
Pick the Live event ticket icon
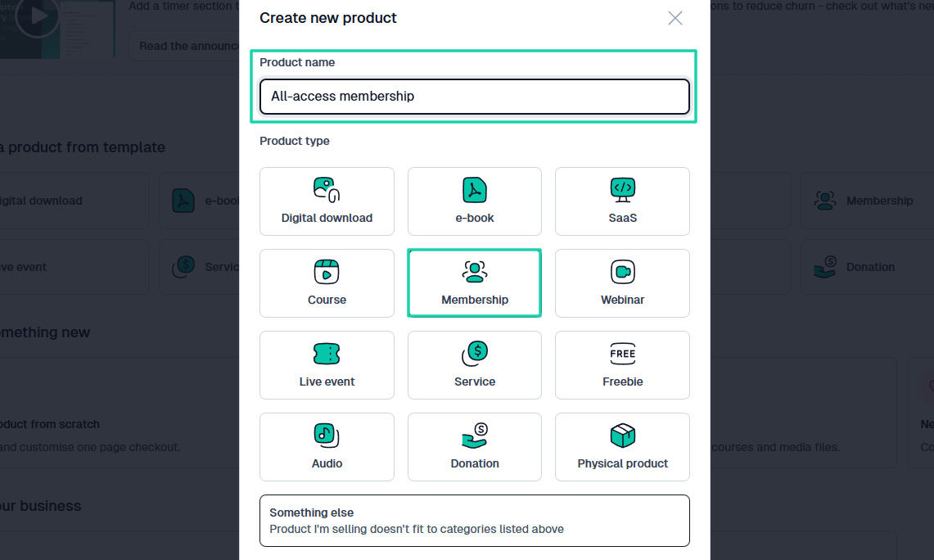point(327,354)
